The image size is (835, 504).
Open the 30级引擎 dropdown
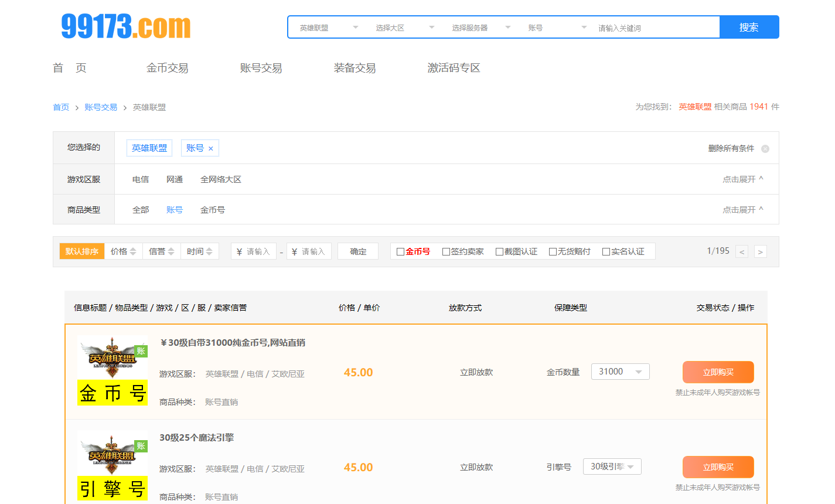612,466
